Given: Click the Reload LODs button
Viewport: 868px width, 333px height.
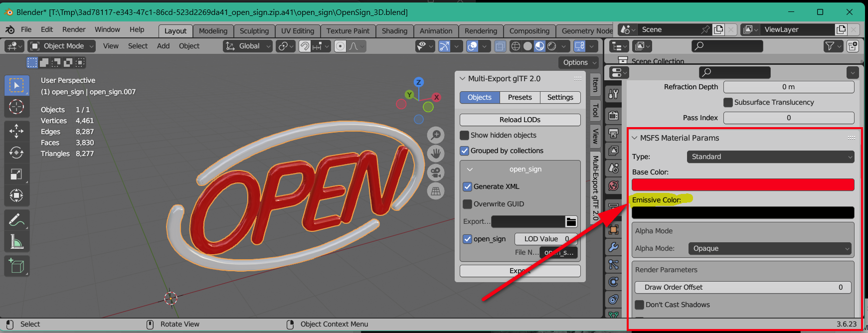Looking at the screenshot, I should 520,120.
